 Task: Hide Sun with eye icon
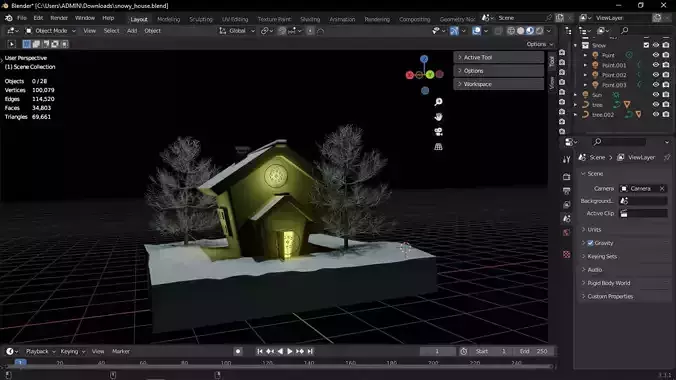656,95
